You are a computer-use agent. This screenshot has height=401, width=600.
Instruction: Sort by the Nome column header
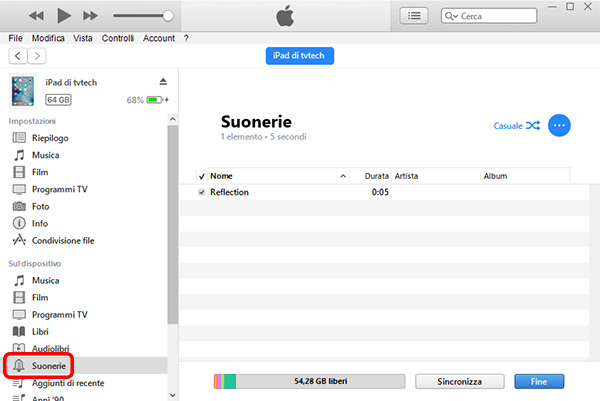(279, 176)
